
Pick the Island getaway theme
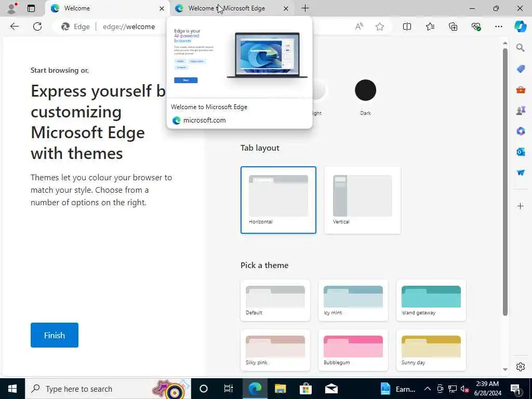click(x=431, y=300)
